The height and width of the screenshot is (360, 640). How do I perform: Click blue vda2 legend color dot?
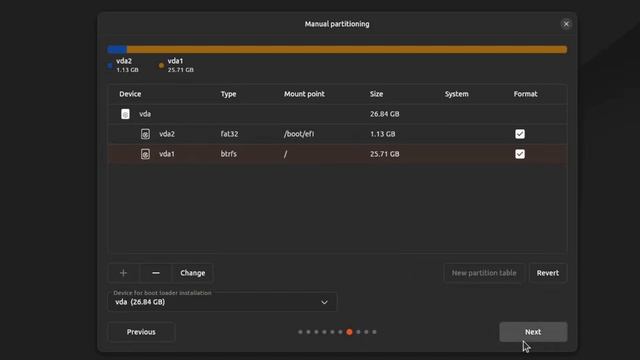point(110,65)
